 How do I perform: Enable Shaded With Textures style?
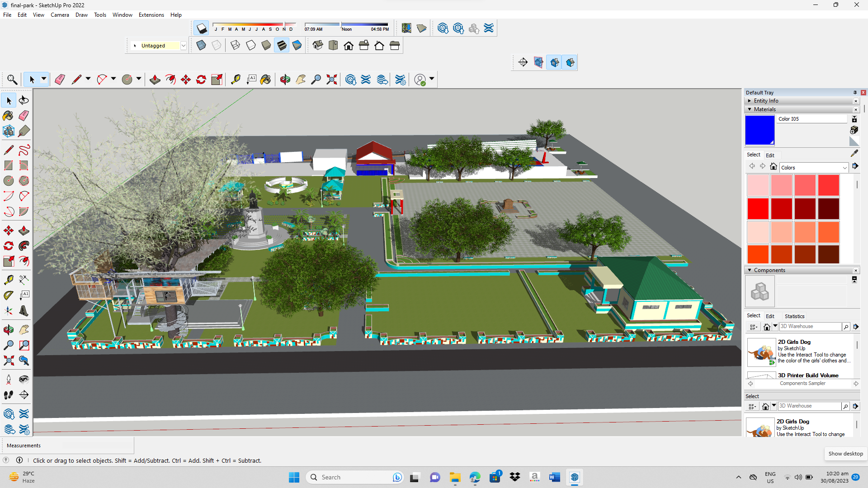pos(282,45)
